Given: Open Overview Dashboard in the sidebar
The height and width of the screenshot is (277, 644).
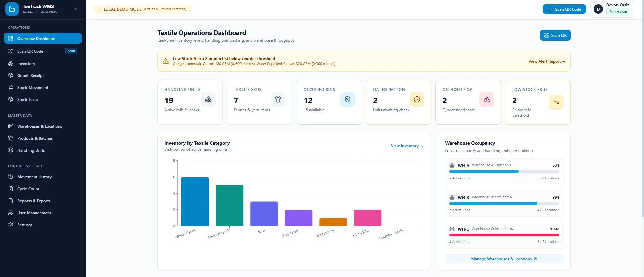Looking at the screenshot, I should [x=43, y=38].
